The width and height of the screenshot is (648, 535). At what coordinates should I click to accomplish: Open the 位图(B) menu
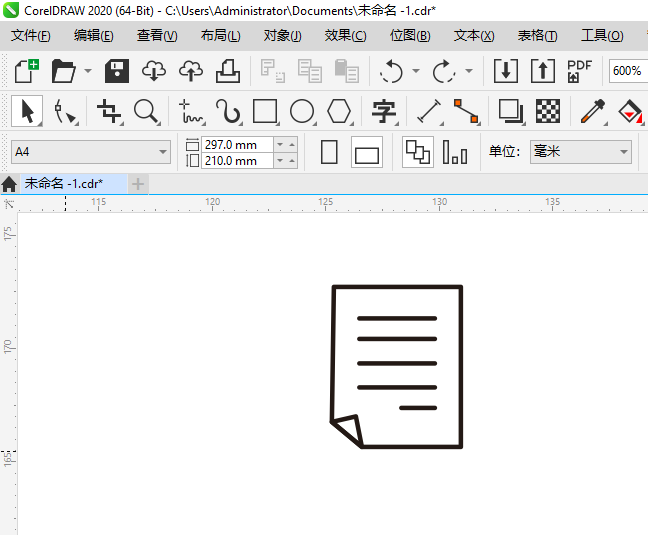(x=410, y=36)
